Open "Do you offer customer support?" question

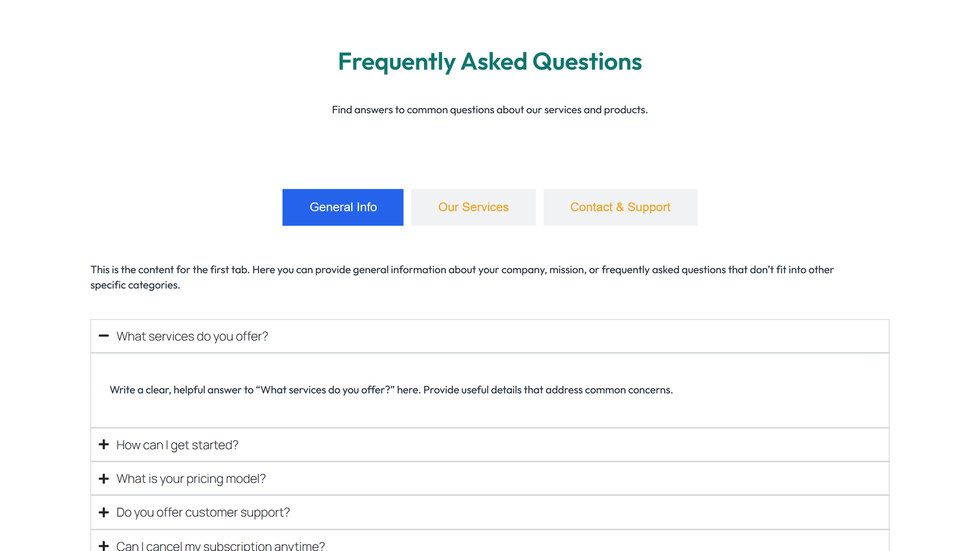point(203,512)
